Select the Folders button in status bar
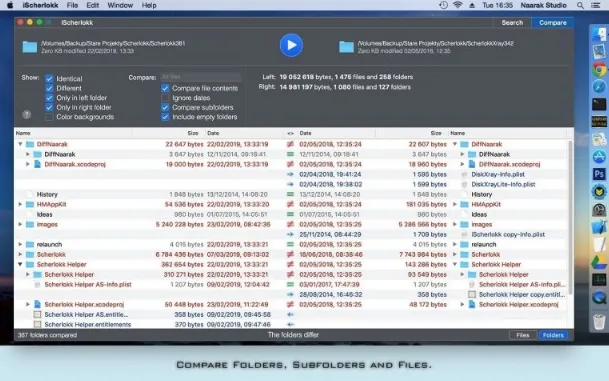The image size is (609, 381). (553, 335)
